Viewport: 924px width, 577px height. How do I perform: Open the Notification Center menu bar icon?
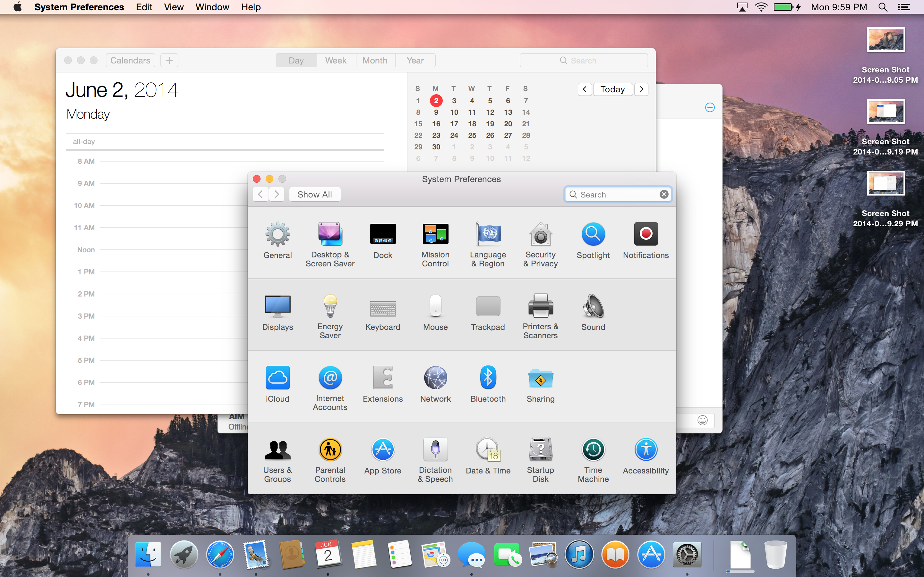point(904,7)
